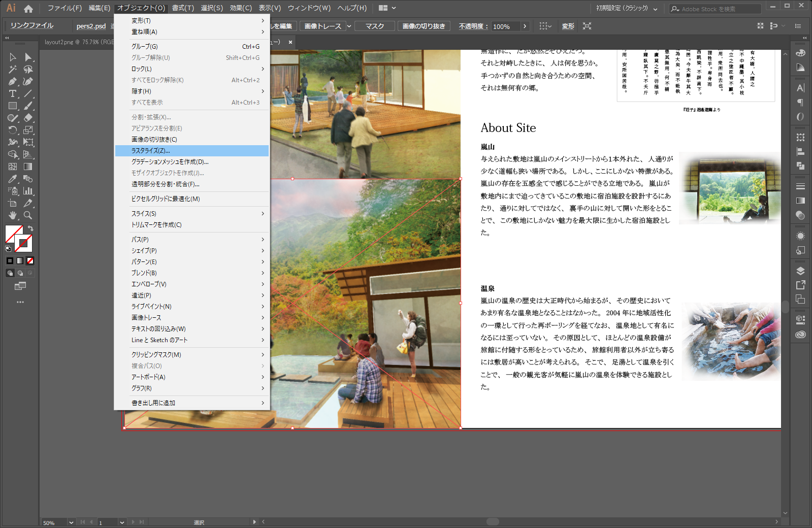Select the Hand tool
The image size is (812, 528).
(x=13, y=215)
